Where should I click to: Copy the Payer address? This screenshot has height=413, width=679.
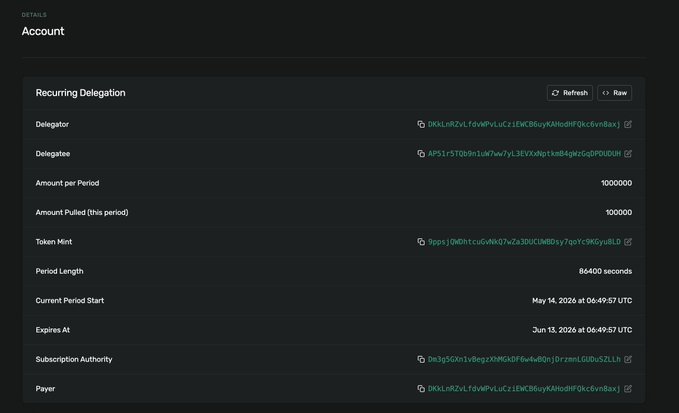click(420, 389)
